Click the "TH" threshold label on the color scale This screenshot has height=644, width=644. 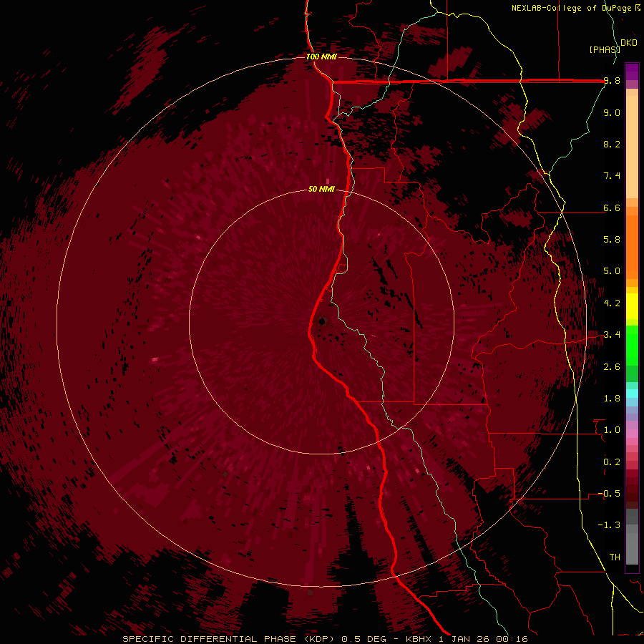point(615,557)
